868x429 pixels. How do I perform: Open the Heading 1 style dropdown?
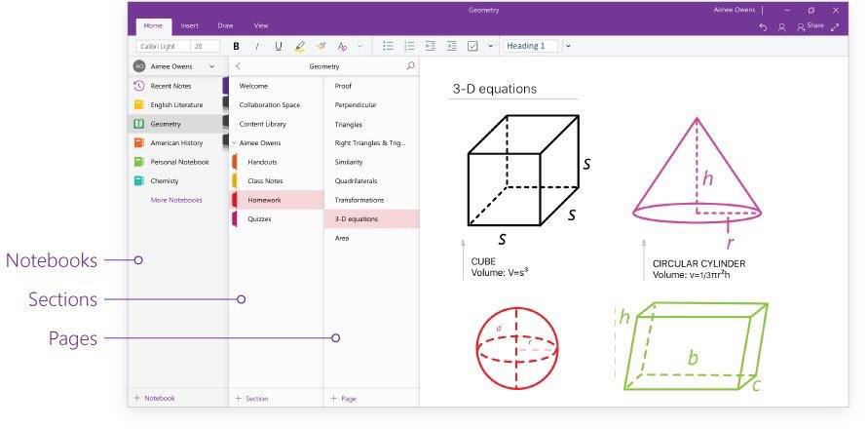(x=568, y=46)
